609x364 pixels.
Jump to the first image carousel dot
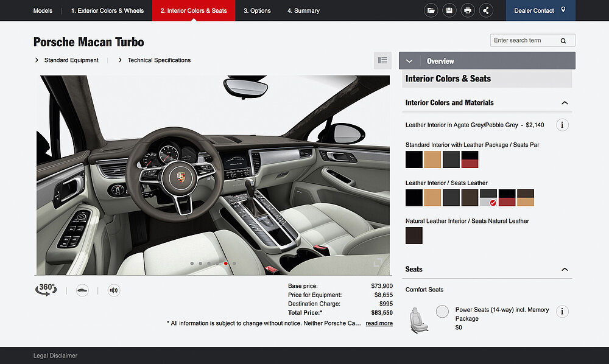click(192, 264)
